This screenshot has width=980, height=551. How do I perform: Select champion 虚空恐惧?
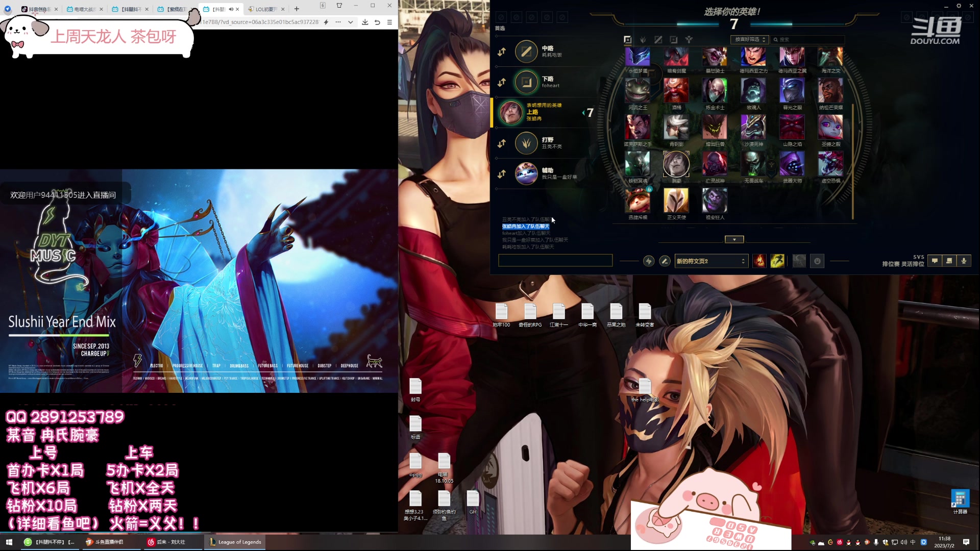tap(831, 164)
